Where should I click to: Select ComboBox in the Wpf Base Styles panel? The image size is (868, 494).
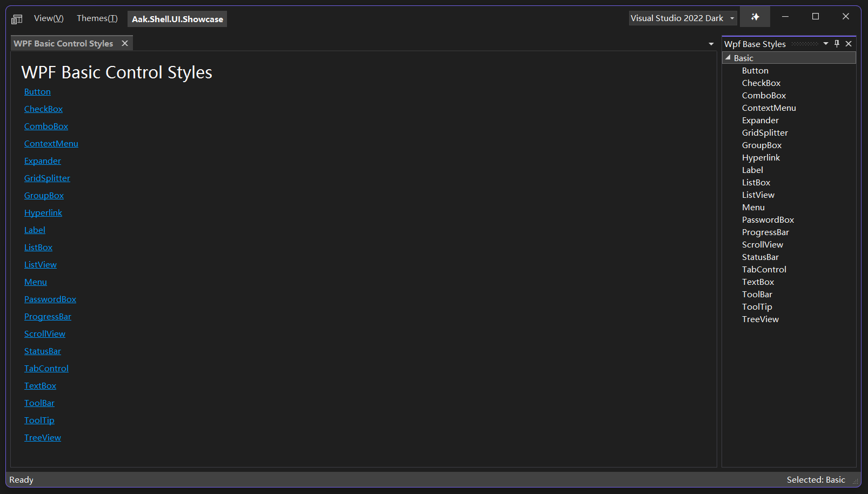click(763, 95)
